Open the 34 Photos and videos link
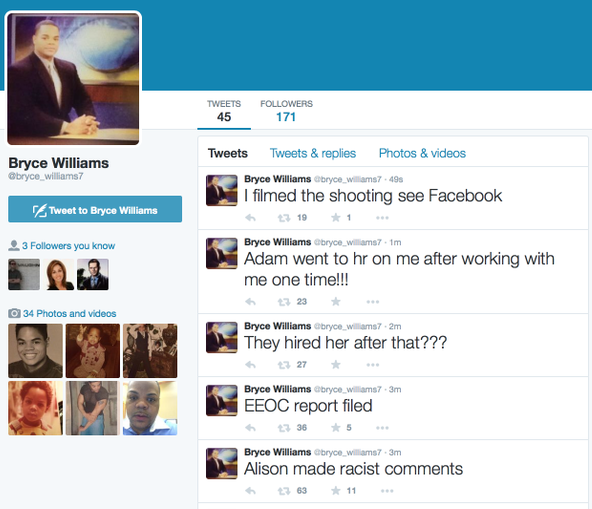 (x=69, y=313)
